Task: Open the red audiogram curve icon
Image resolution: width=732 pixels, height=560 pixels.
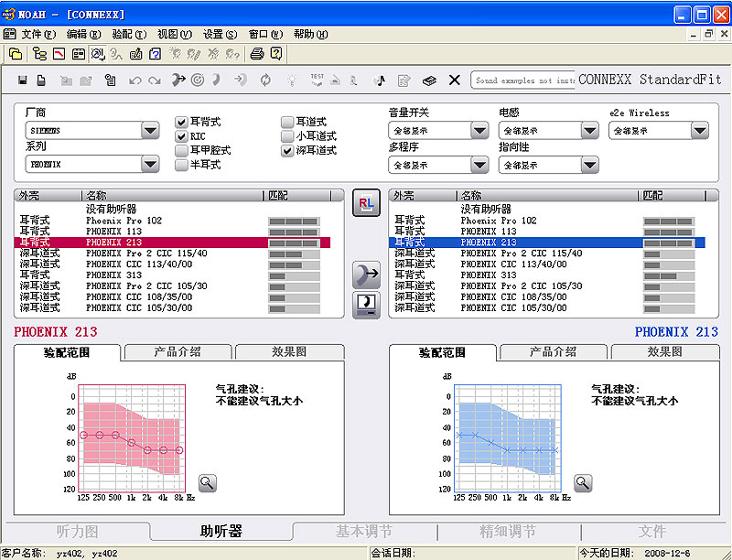Action: (x=59, y=54)
